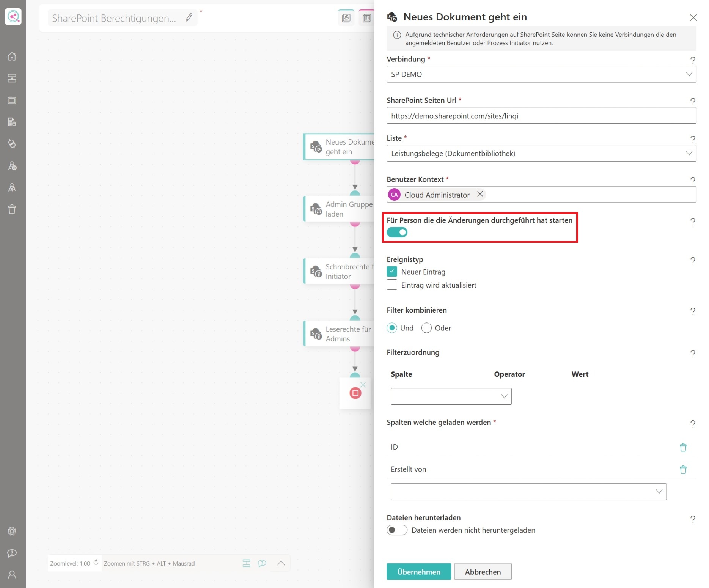709x588 pixels.
Task: Open the Home icon in sidebar
Action: coord(12,57)
